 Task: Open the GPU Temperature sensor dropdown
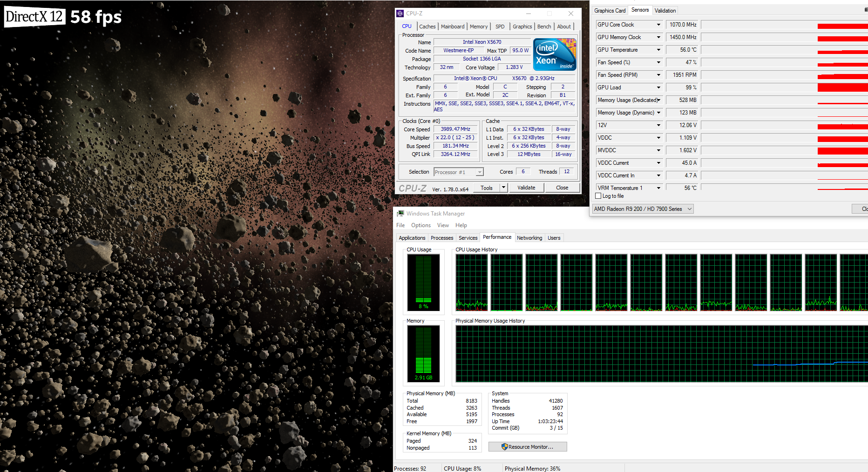click(x=658, y=50)
